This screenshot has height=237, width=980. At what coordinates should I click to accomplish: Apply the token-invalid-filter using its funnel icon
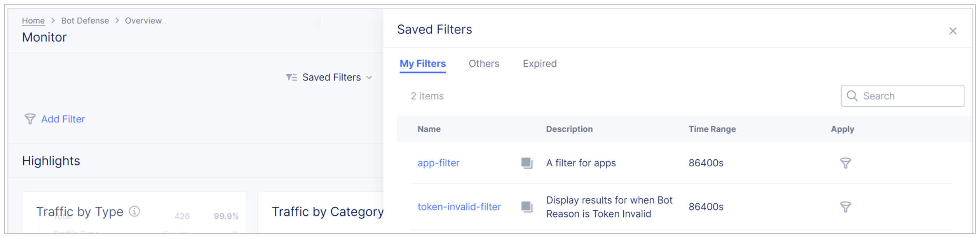click(x=845, y=207)
